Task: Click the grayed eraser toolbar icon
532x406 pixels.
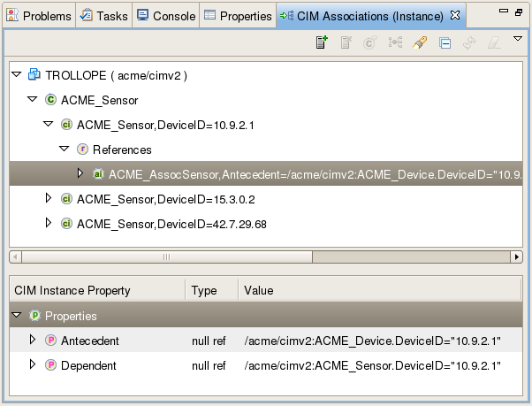Action: 494,43
